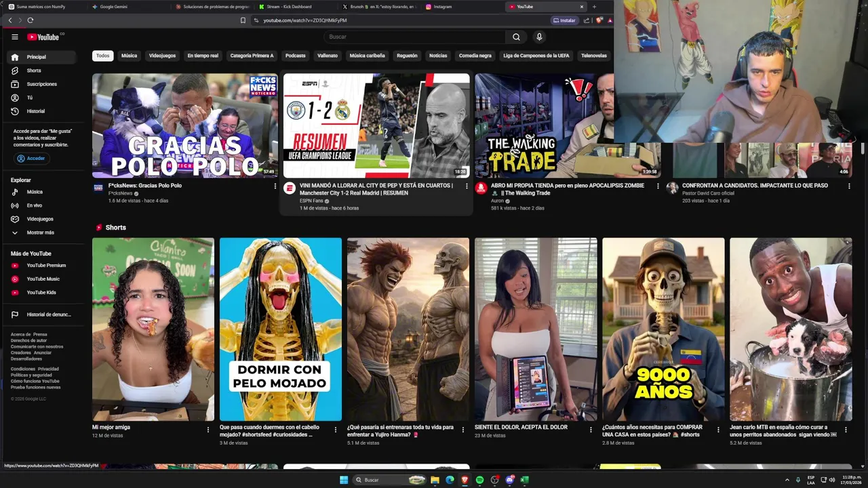Open the F*cksNews channel link
Viewport: 868px width, 488px height.
click(x=121, y=193)
